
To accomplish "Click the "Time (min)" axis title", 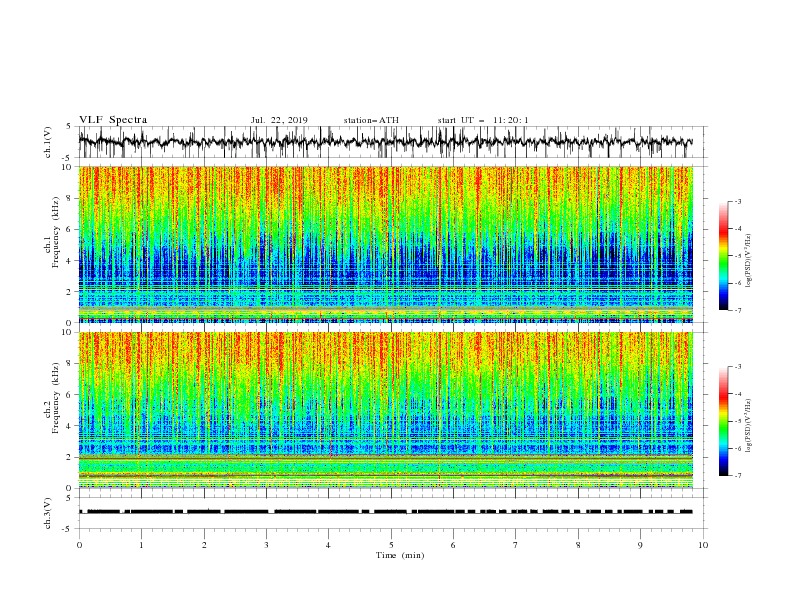I will (x=400, y=555).
